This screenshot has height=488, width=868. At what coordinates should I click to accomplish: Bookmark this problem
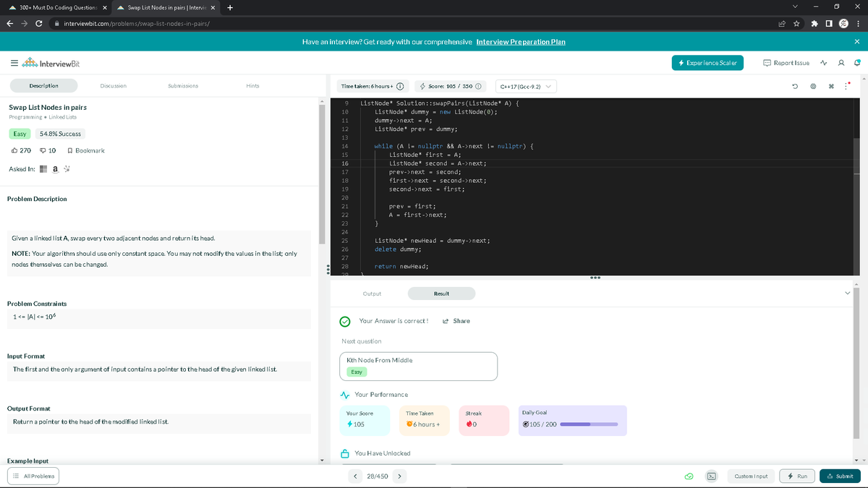pyautogui.click(x=85, y=150)
